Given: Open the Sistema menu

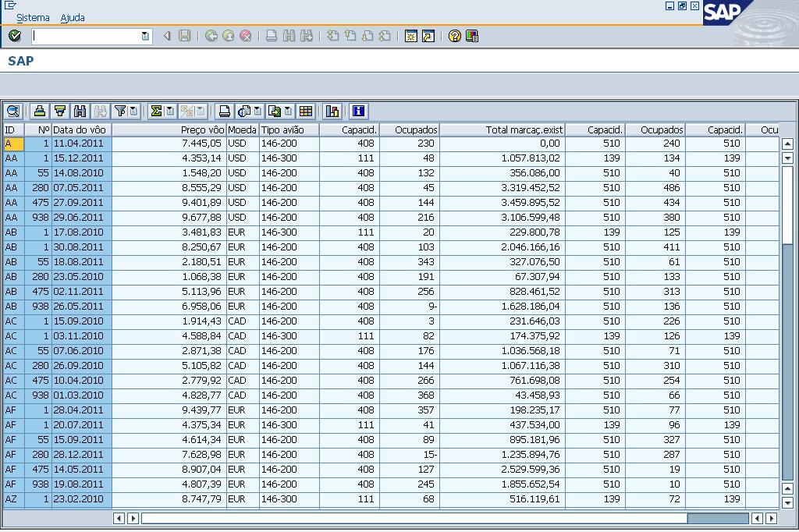Looking at the screenshot, I should point(33,17).
